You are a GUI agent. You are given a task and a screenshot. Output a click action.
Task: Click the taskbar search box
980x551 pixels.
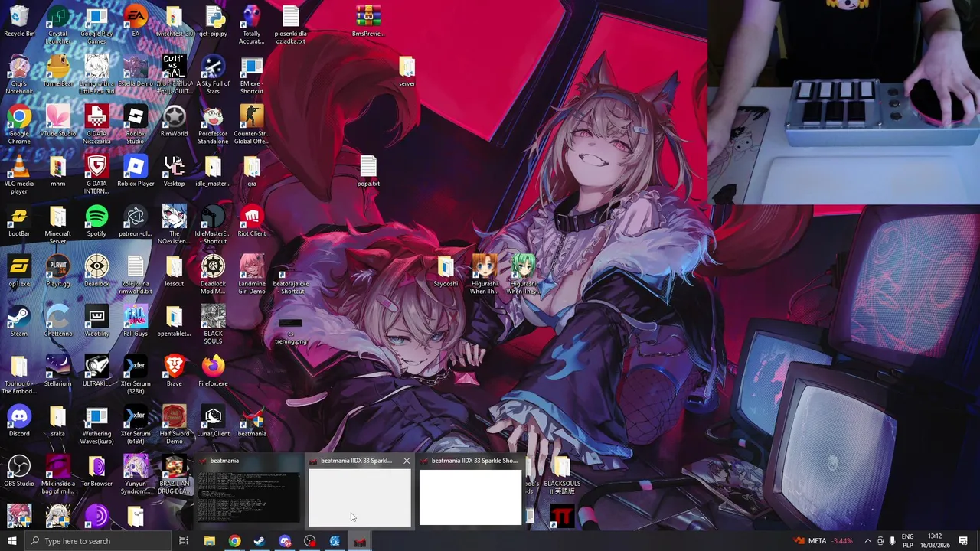(98, 541)
